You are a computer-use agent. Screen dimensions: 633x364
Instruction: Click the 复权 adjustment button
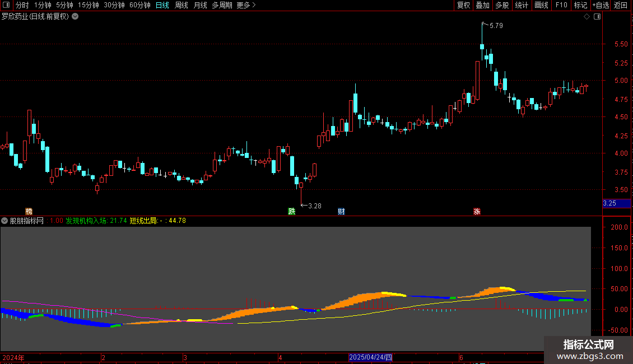click(463, 5)
